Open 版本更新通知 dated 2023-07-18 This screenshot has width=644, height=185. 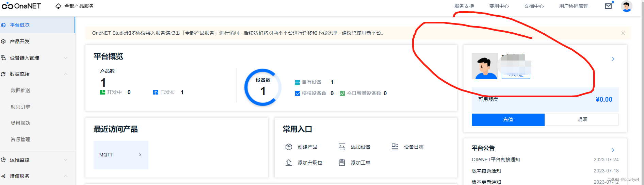pyautogui.click(x=486, y=171)
